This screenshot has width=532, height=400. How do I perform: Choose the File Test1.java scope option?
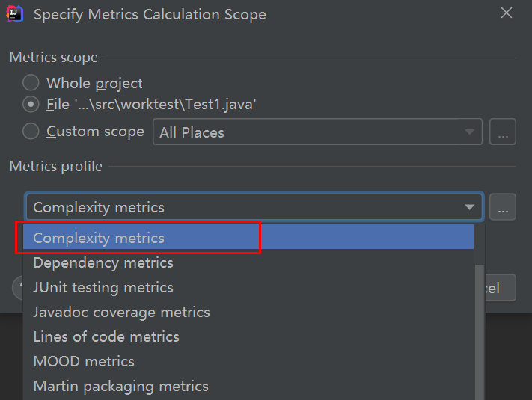(31, 105)
